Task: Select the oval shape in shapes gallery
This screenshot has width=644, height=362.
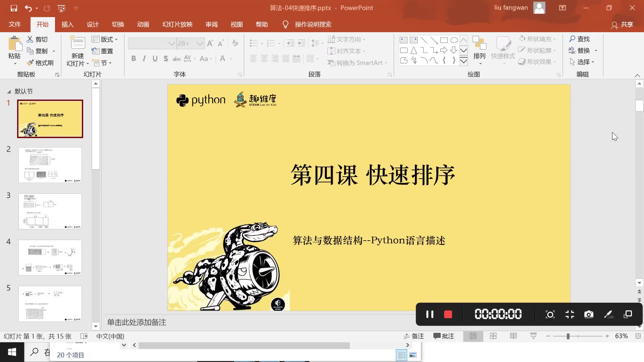Action: click(454, 40)
